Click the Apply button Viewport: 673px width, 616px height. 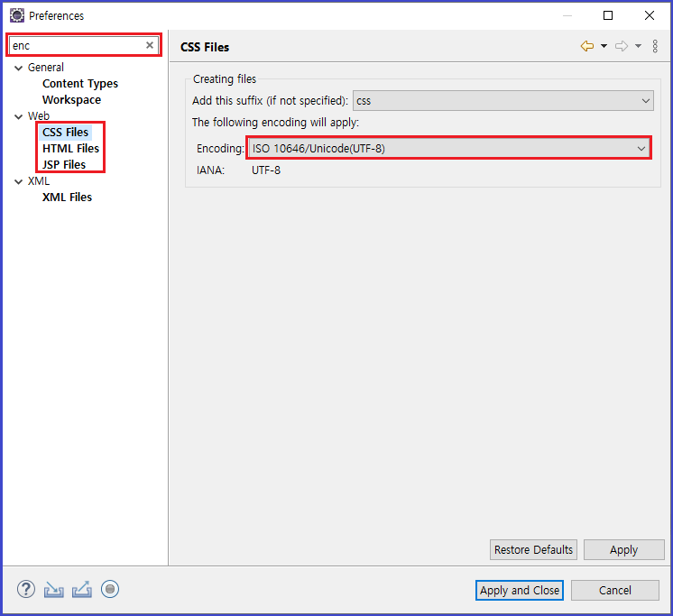(623, 549)
